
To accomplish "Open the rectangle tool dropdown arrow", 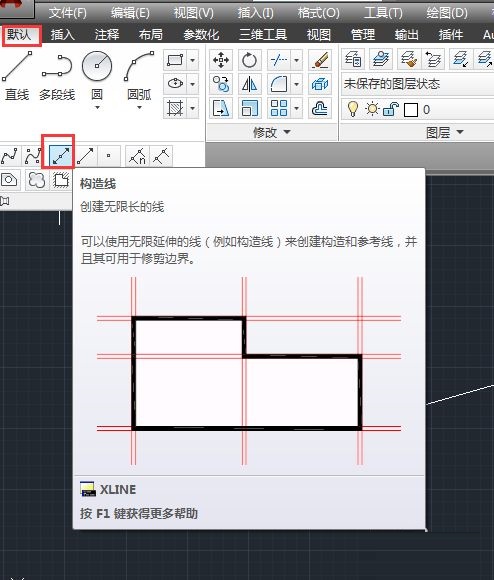I will click(x=193, y=60).
